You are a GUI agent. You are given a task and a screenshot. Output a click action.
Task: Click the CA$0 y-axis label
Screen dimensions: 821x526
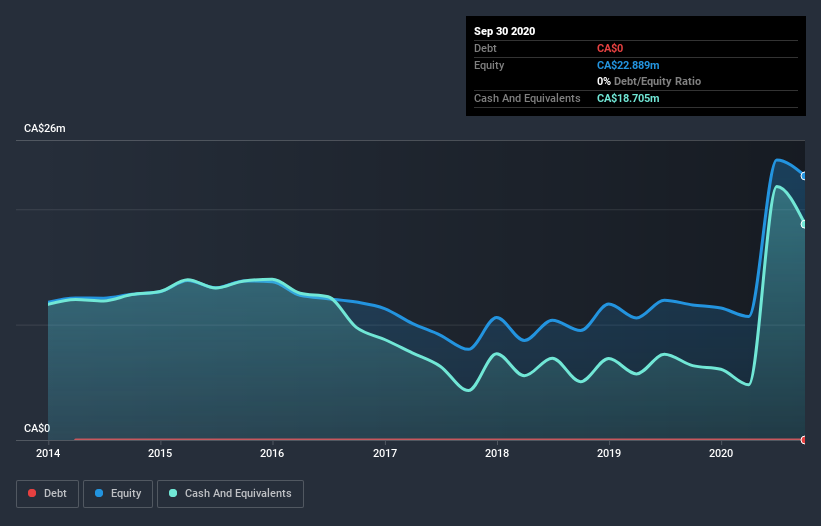(x=37, y=428)
